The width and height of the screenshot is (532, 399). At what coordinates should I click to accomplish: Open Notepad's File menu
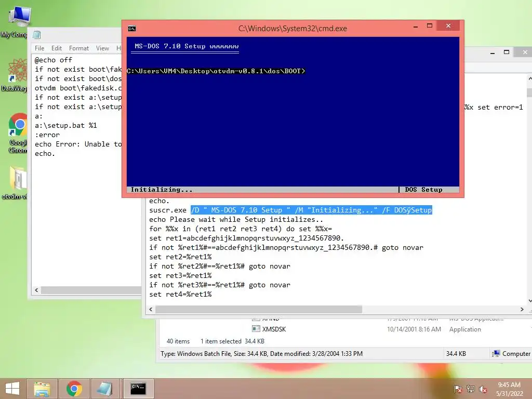tap(39, 48)
